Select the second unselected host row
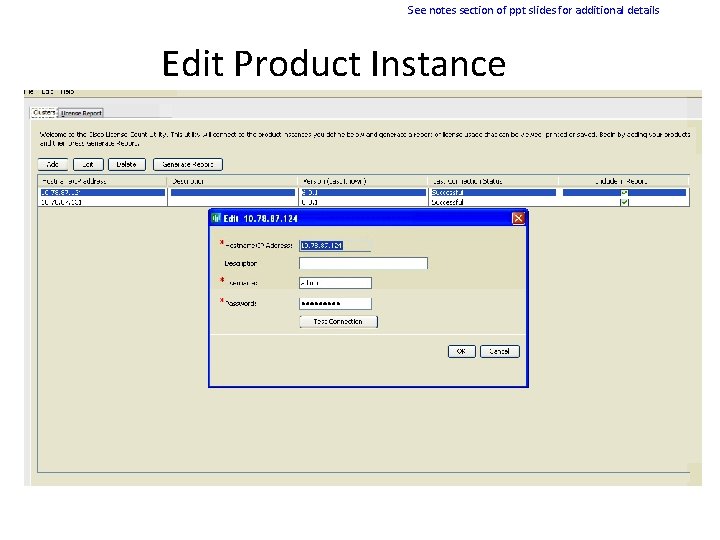The image size is (720, 540). 363,202
